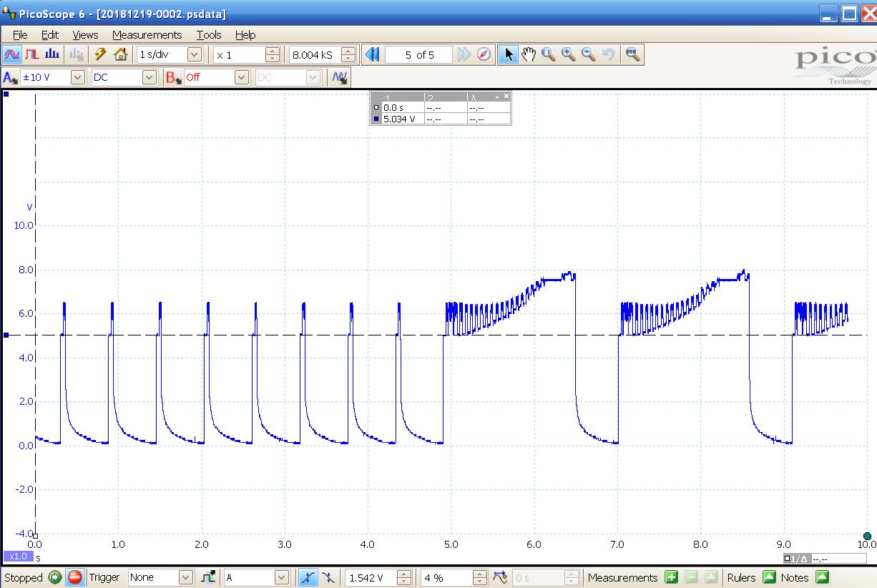This screenshot has height=588, width=877.
Task: Switch to Scope mode icon
Action: click(x=12, y=54)
